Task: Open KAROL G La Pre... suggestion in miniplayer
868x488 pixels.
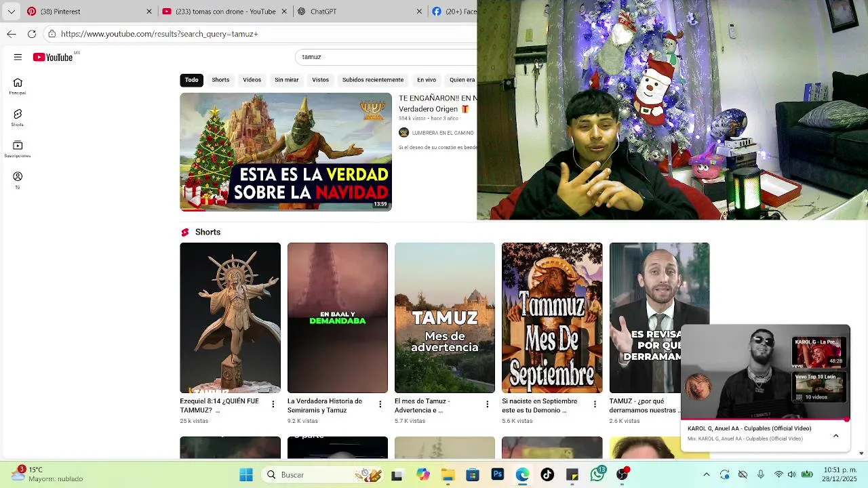Action: pyautogui.click(x=818, y=352)
